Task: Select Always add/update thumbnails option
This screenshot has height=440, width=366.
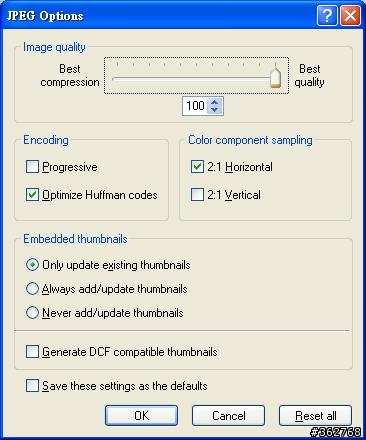Action: click(32, 289)
